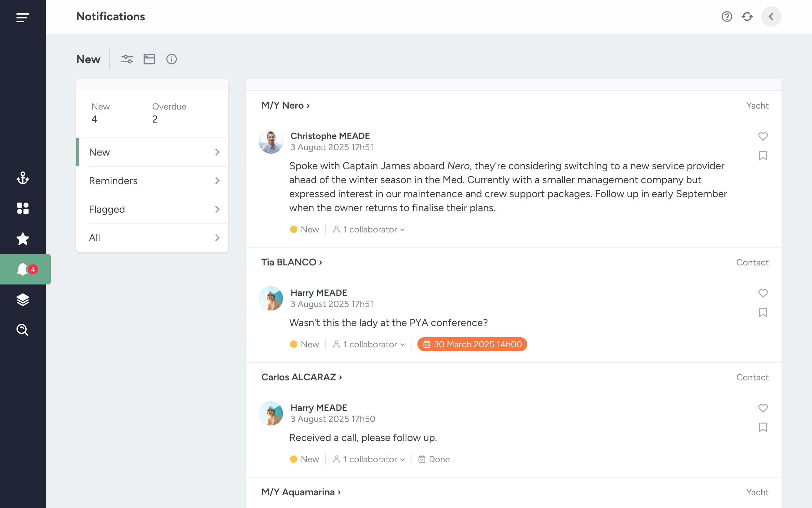Open the Tia BLANCO contact link
The width and height of the screenshot is (812, 508).
coord(291,262)
